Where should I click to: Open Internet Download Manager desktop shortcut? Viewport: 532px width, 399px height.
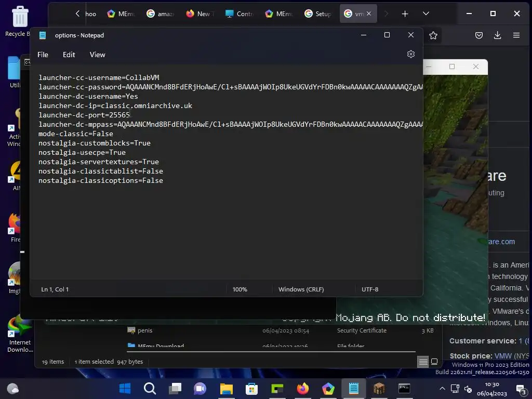coord(20,334)
